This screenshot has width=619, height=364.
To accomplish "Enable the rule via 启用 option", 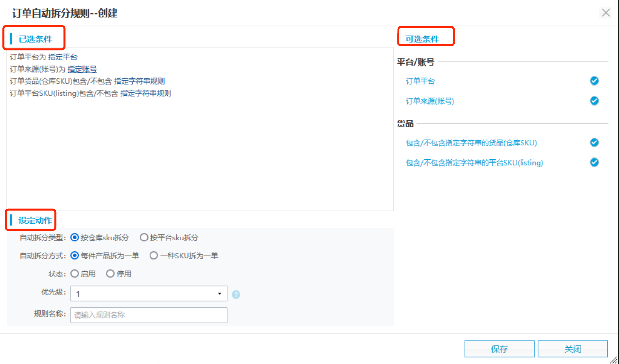I will [x=75, y=274].
